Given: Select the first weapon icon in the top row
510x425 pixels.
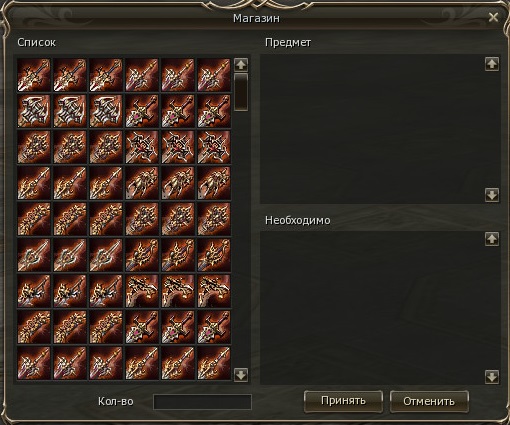Looking at the screenshot, I should click(34, 75).
